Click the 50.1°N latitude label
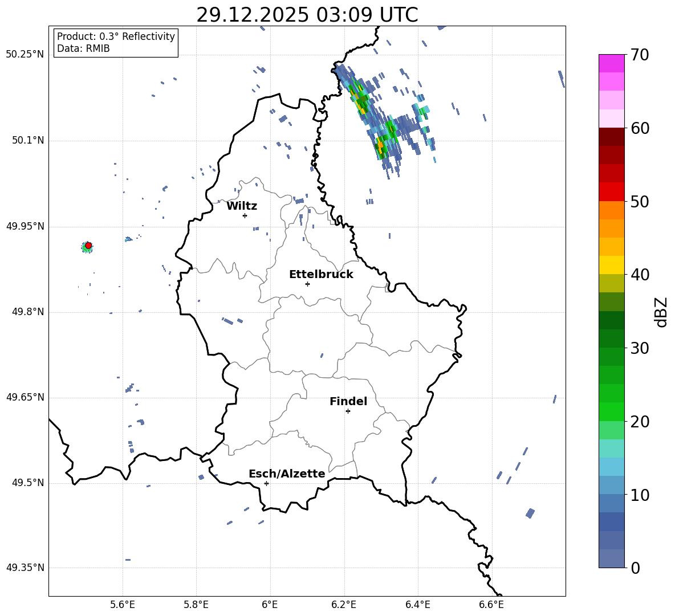This screenshot has height=616, width=675. tap(28, 141)
